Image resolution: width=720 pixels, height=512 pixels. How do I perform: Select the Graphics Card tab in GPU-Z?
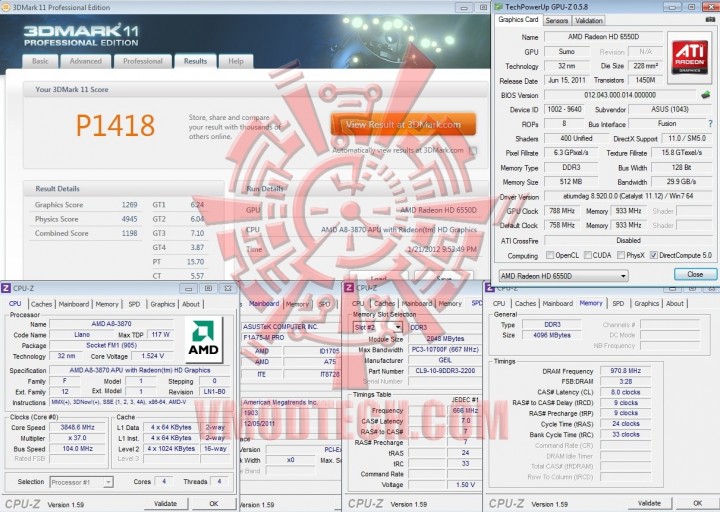point(518,20)
